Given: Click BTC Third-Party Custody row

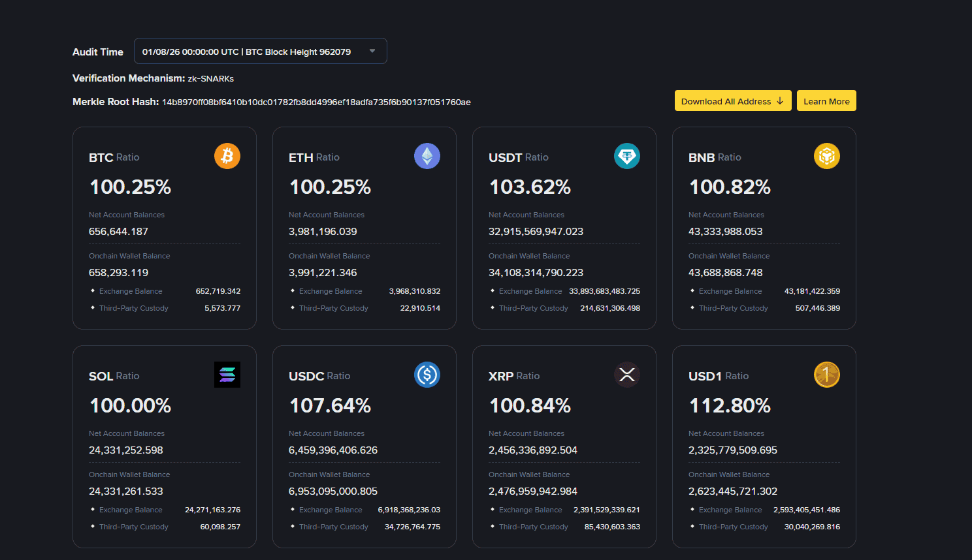Looking at the screenshot, I should [x=165, y=308].
